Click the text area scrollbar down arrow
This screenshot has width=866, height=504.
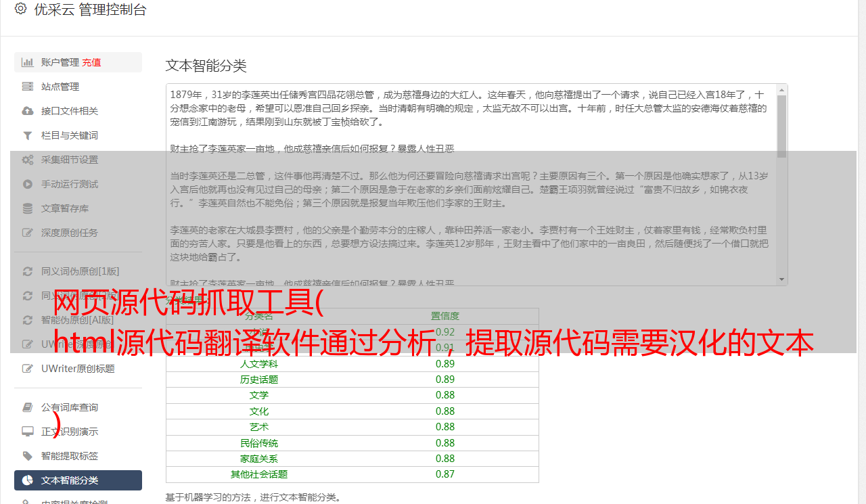(782, 280)
